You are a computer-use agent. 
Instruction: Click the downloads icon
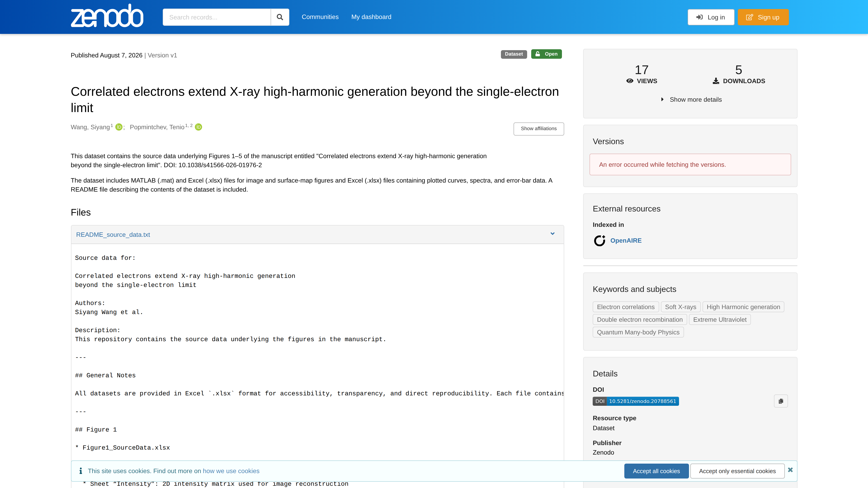716,81
